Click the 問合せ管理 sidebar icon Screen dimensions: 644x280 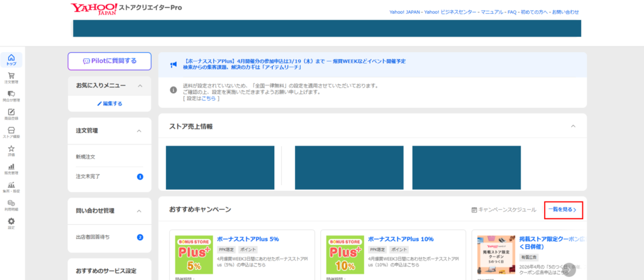[x=11, y=96]
